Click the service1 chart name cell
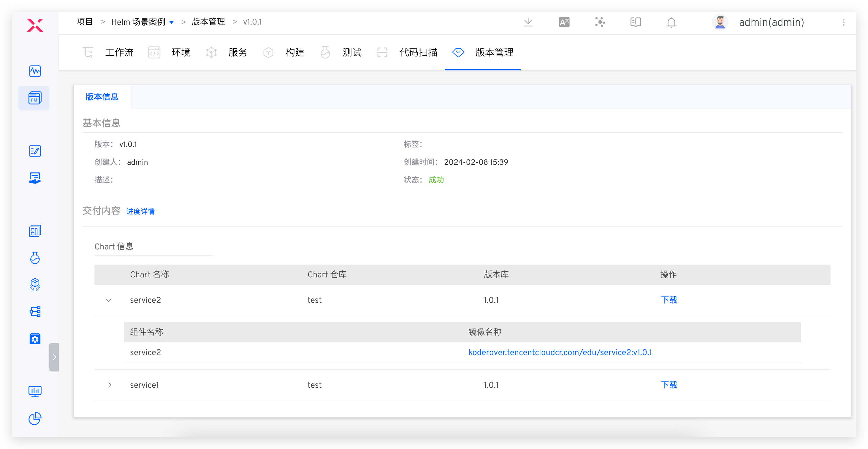The width and height of the screenshot is (868, 449). (144, 385)
